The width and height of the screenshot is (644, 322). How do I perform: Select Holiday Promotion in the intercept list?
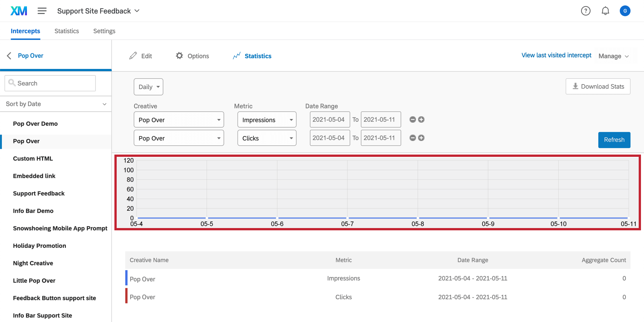(x=39, y=246)
